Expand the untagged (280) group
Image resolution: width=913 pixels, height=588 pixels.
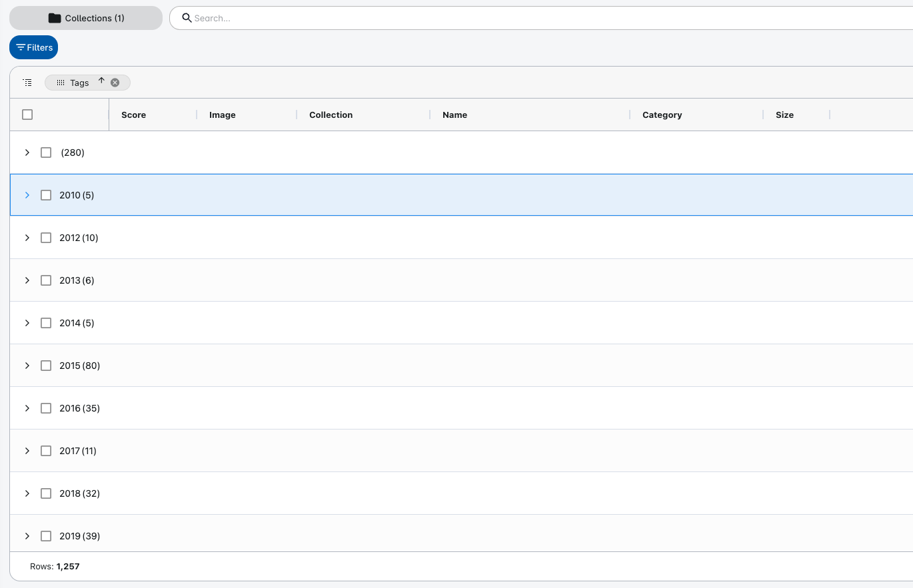click(27, 152)
